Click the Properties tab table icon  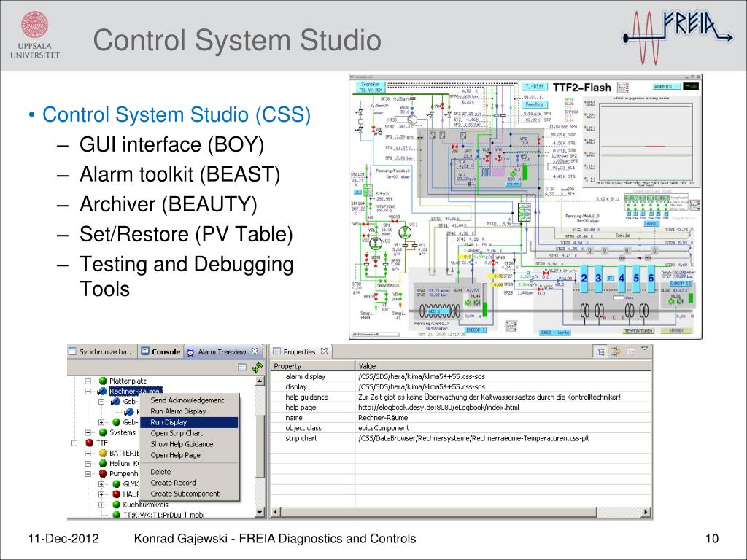tap(276, 351)
